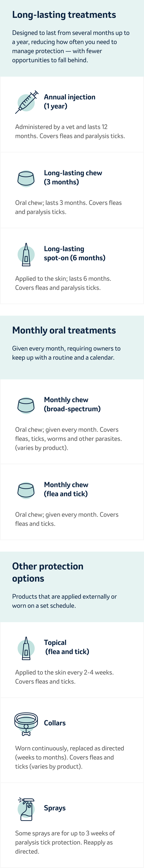Click the Monthly oral treatments section heading
The width and height of the screenshot is (144, 868).
coord(64,330)
